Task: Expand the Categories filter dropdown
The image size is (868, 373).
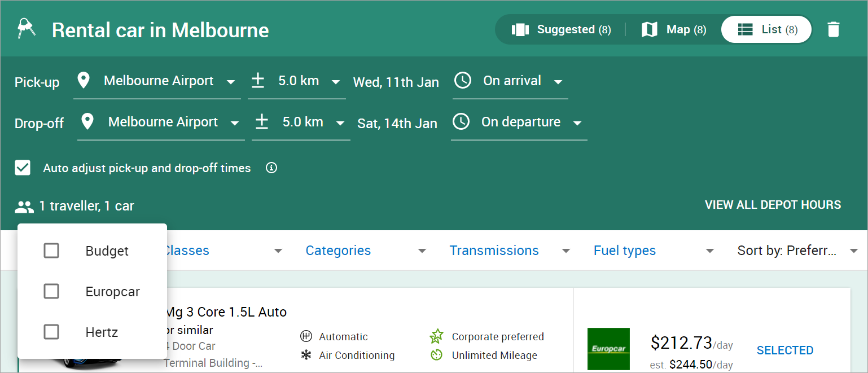Action: [x=367, y=251]
